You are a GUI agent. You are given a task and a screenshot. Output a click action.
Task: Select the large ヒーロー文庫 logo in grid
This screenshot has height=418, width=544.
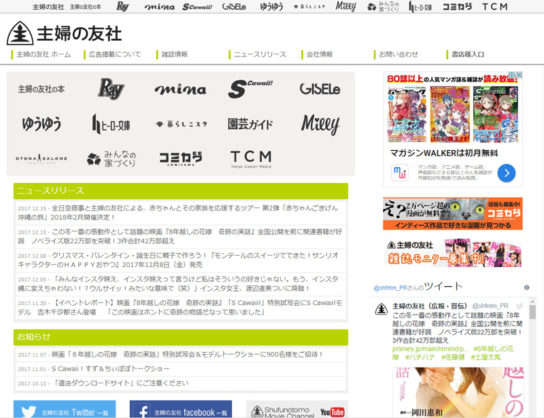pyautogui.click(x=111, y=124)
